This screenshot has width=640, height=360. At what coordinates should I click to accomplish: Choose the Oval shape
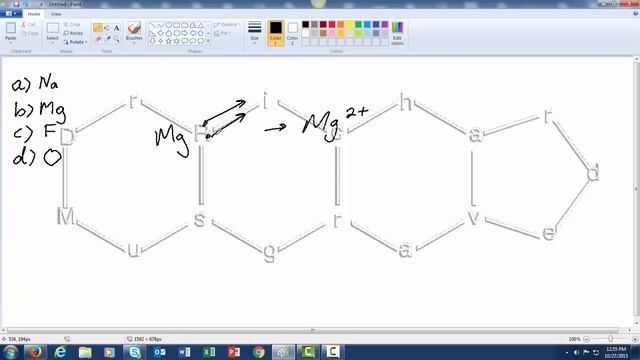[x=169, y=25]
